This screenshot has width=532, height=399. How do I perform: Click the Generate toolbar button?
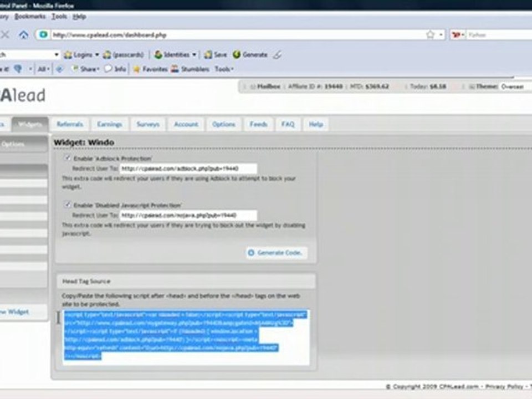(x=250, y=55)
